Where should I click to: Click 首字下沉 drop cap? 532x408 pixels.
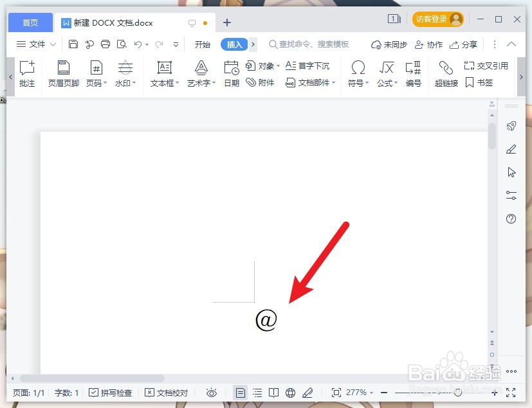(307, 66)
